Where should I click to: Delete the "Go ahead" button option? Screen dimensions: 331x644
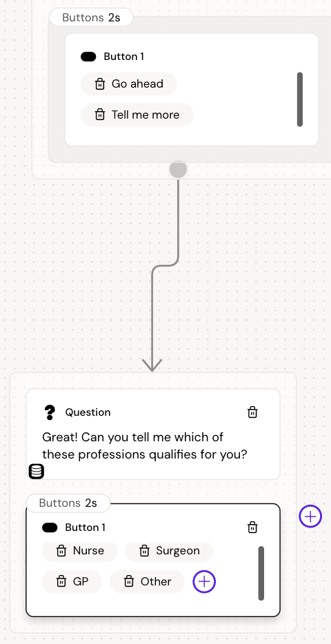point(100,84)
